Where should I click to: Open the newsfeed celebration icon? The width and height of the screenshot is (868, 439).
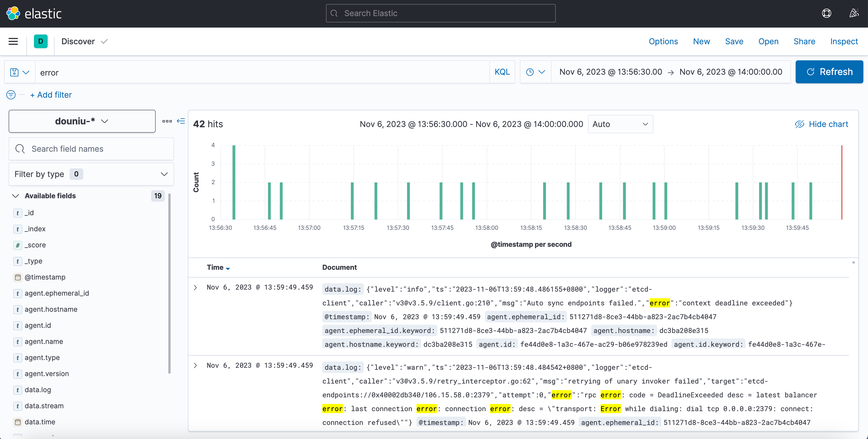coord(854,14)
